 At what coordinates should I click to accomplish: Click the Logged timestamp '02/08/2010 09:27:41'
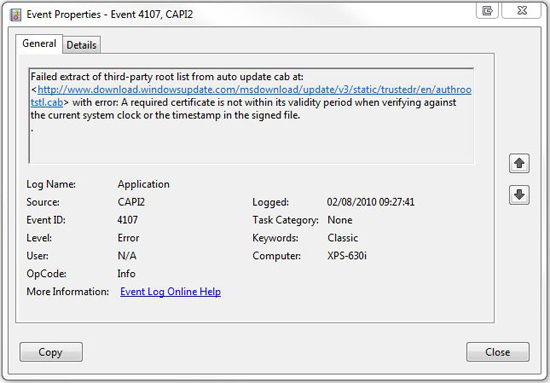[x=371, y=202]
